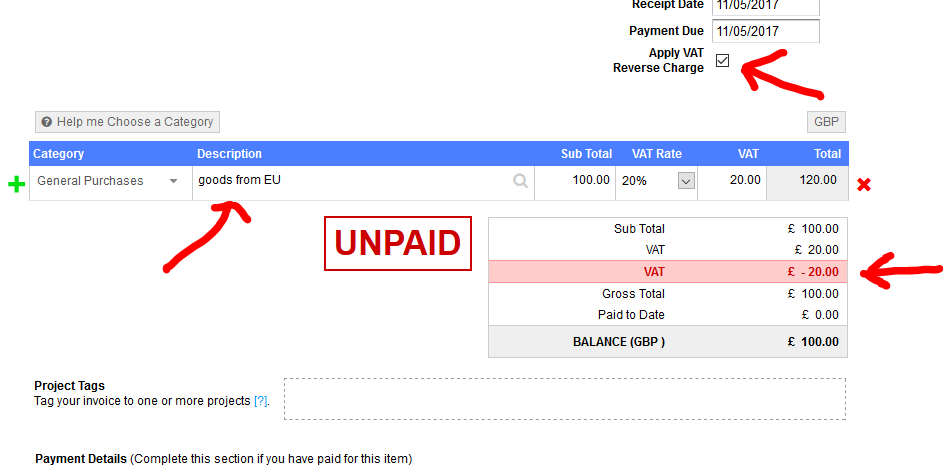
Task: Click the line Total 120.00 cell
Action: point(808,182)
